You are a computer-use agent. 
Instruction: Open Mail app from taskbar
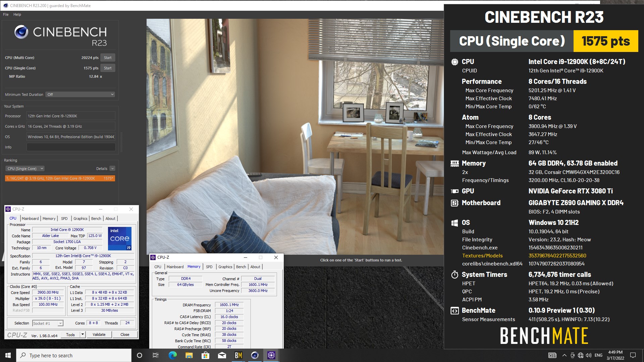pyautogui.click(x=222, y=355)
